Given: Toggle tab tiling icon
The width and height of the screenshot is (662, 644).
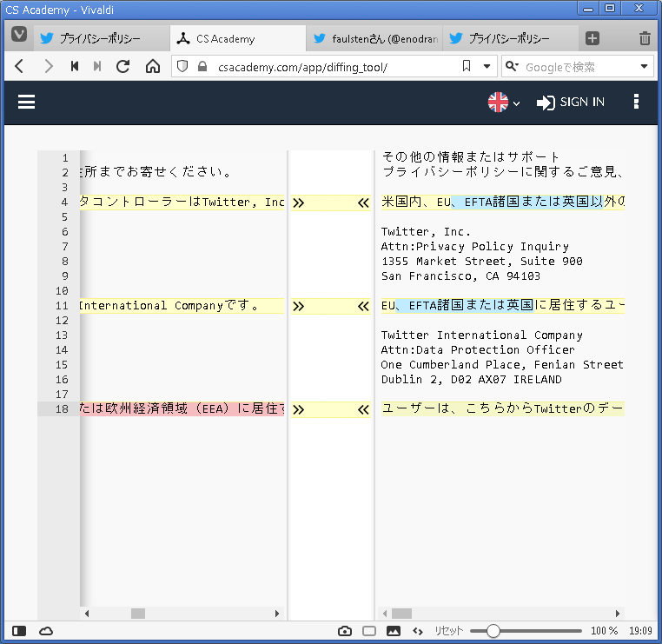Looking at the screenshot, I should [369, 631].
